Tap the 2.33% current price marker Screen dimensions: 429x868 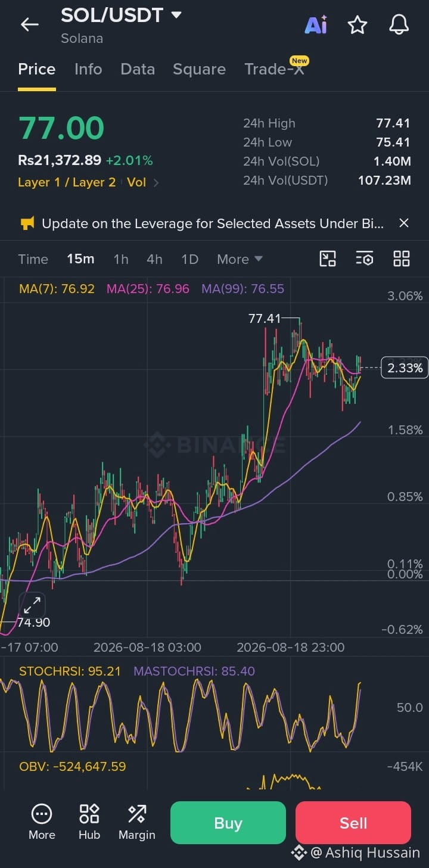tap(405, 368)
